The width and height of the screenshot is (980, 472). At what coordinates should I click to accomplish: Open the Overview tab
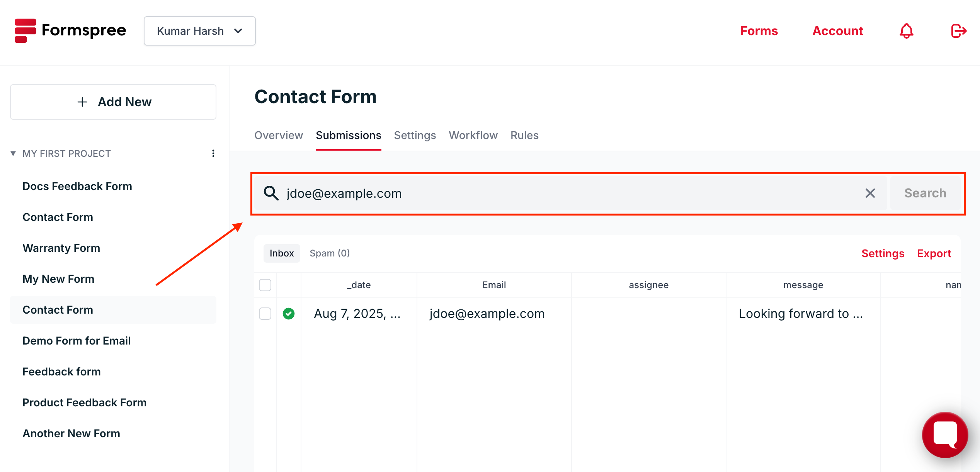[278, 135]
